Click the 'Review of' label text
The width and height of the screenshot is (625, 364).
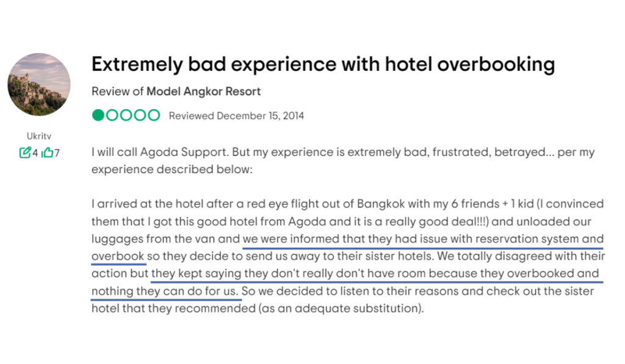click(x=118, y=91)
